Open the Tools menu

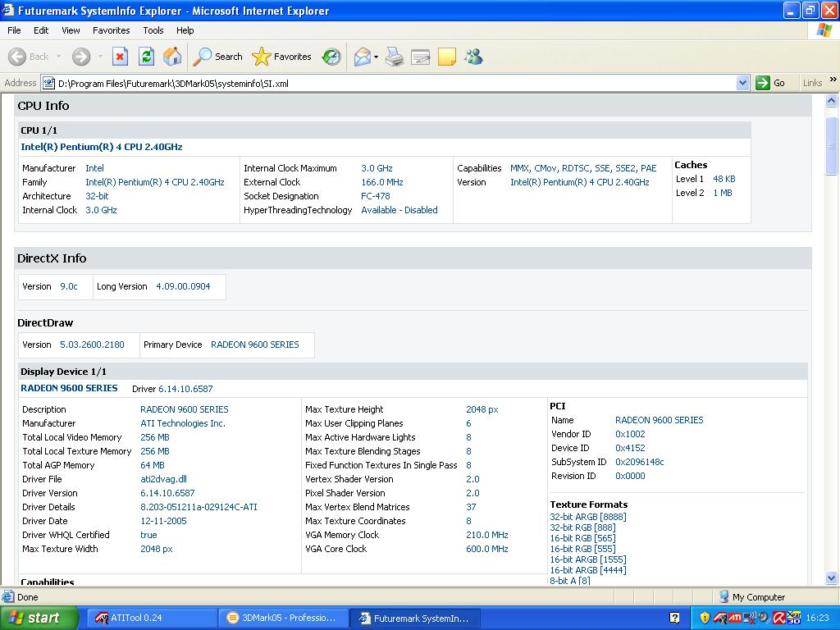pyautogui.click(x=153, y=30)
